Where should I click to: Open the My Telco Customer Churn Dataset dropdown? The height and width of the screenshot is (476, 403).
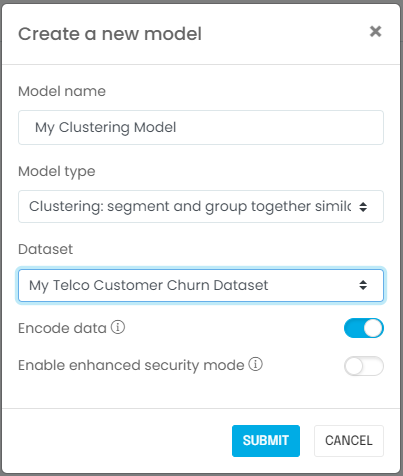[201, 285]
